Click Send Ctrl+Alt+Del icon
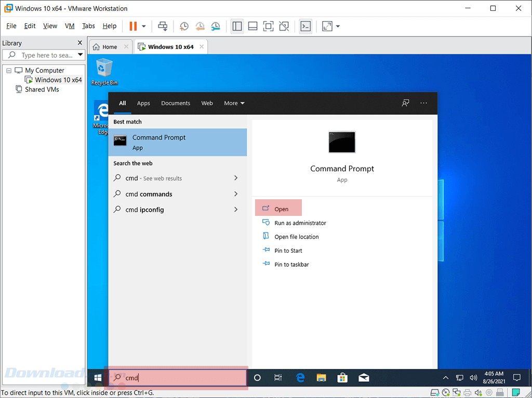 [x=163, y=26]
